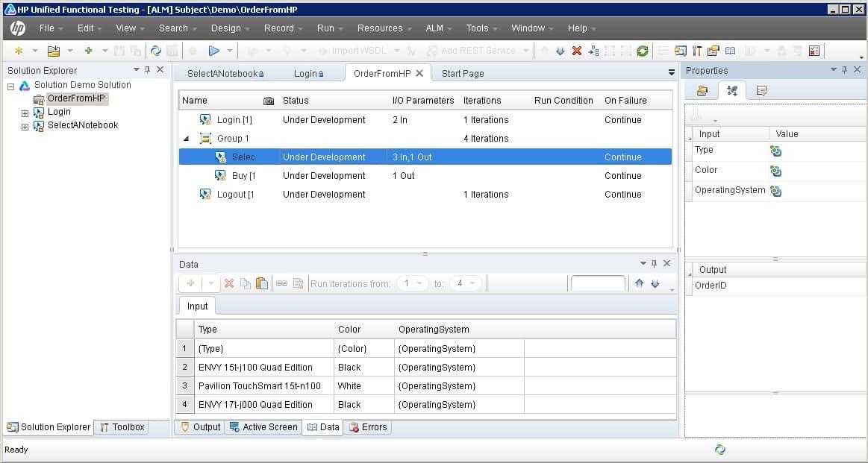Viewport: 868px width, 463px height.
Task: Click the link icon for Color input value
Action: click(x=776, y=171)
